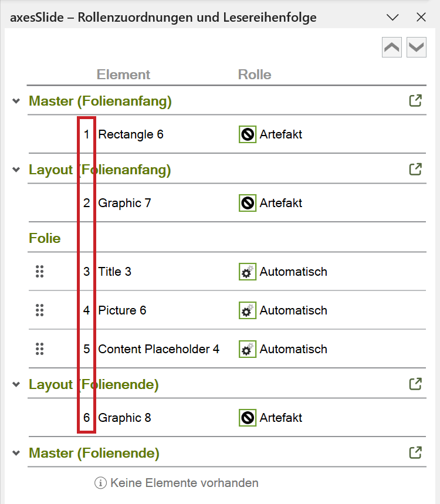The width and height of the screenshot is (440, 504).
Task: Open Master (Folienanfang) external link icon
Action: [x=415, y=100]
